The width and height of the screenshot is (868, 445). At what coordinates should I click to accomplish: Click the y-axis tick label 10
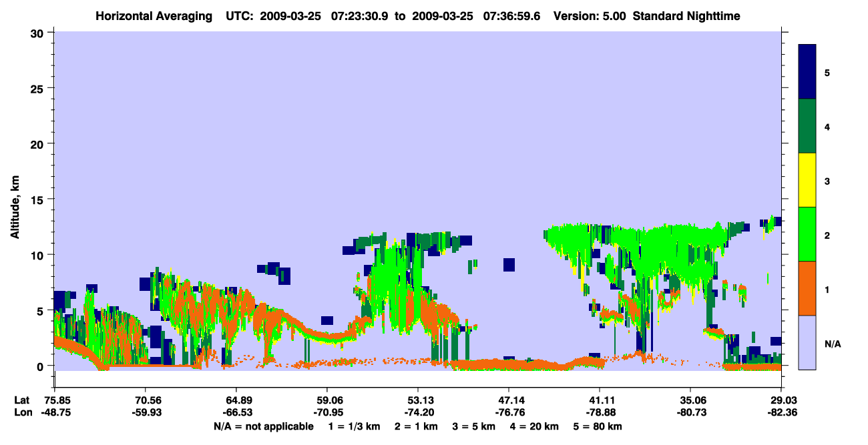coord(39,255)
